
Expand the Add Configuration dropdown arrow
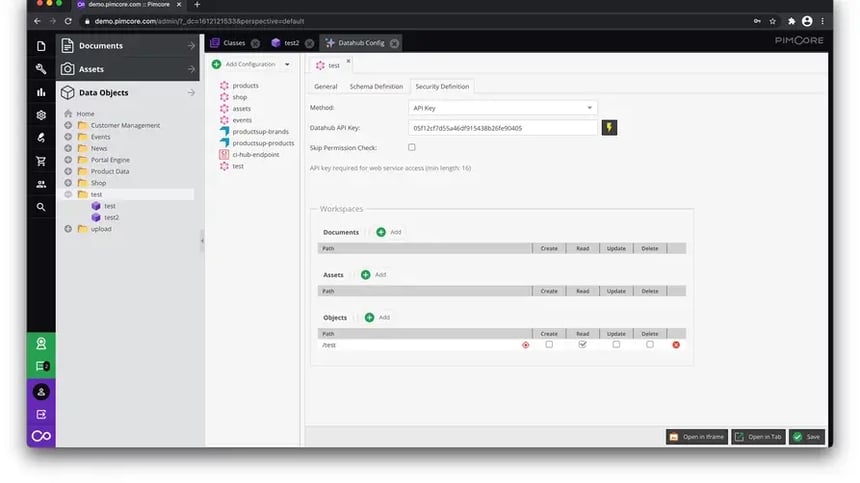click(x=287, y=65)
